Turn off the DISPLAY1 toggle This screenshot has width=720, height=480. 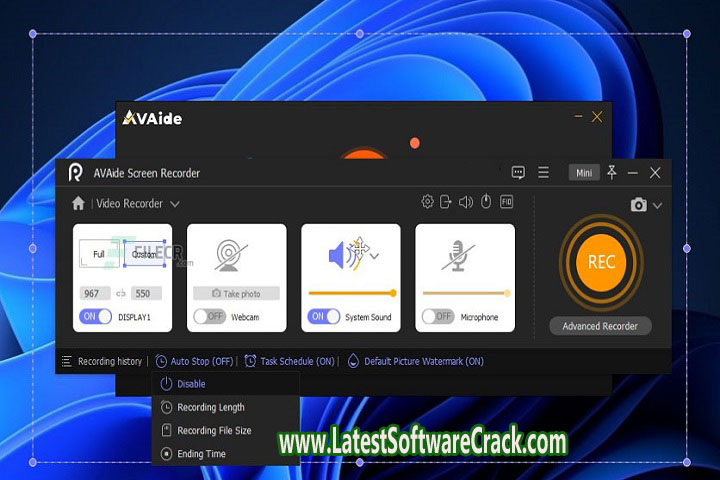click(x=96, y=317)
